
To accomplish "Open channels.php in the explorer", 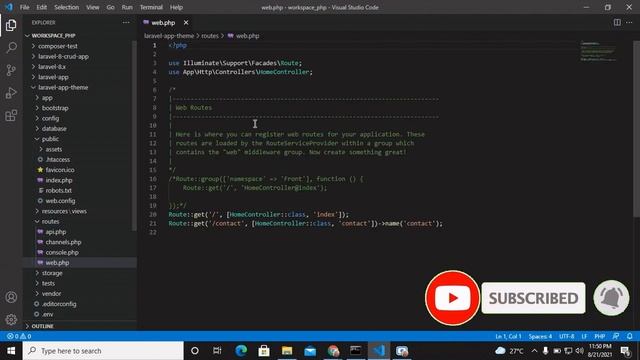I will click(x=63, y=242).
